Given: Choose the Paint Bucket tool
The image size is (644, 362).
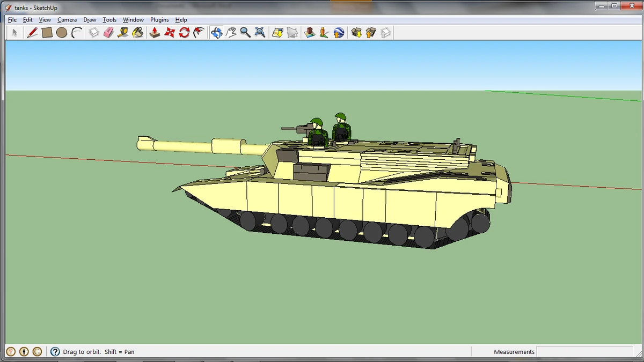Looking at the screenshot, I should click(137, 32).
